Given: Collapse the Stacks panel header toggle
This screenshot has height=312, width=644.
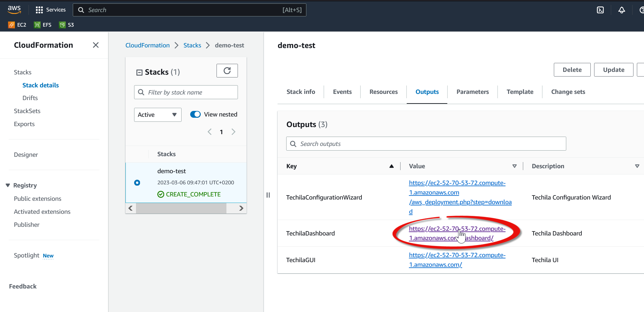Looking at the screenshot, I should click(139, 73).
